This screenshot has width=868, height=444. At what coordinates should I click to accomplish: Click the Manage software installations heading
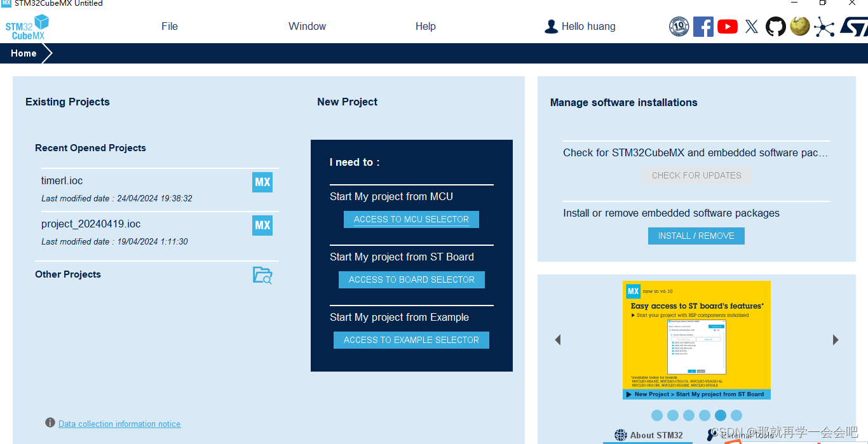tap(623, 102)
